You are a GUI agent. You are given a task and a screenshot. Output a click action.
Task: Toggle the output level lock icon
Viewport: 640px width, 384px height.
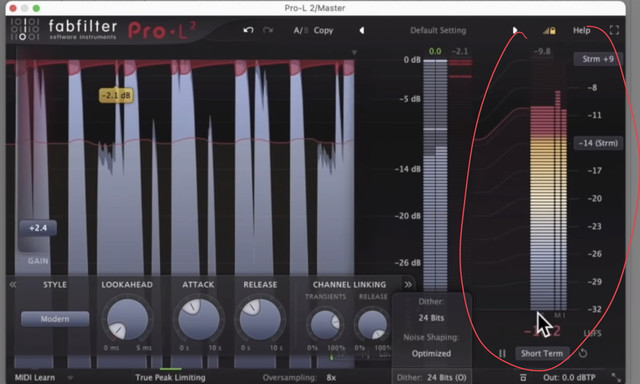pos(549,31)
